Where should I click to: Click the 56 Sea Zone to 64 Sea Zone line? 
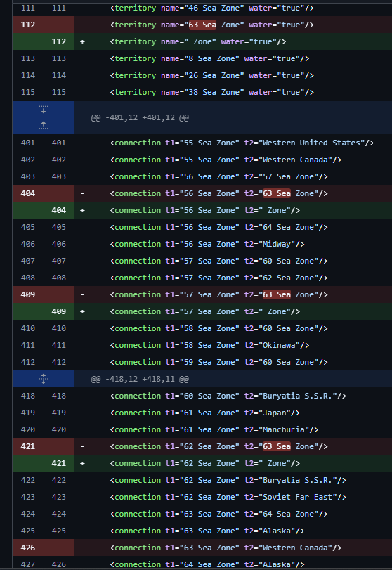[218, 227]
